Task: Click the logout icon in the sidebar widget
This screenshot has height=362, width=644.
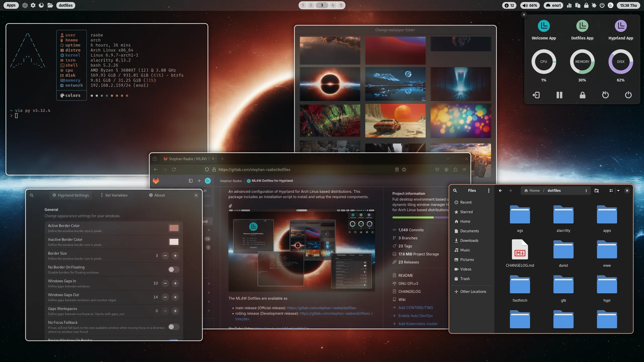Action: coord(536,95)
